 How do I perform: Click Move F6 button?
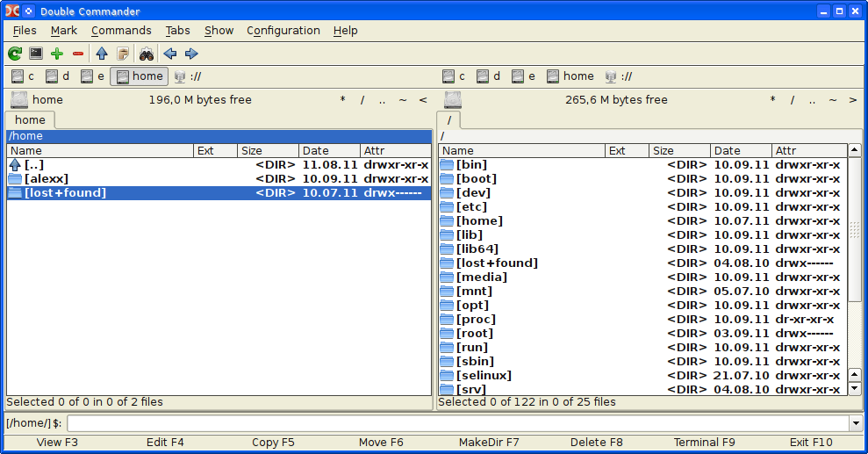(x=381, y=443)
